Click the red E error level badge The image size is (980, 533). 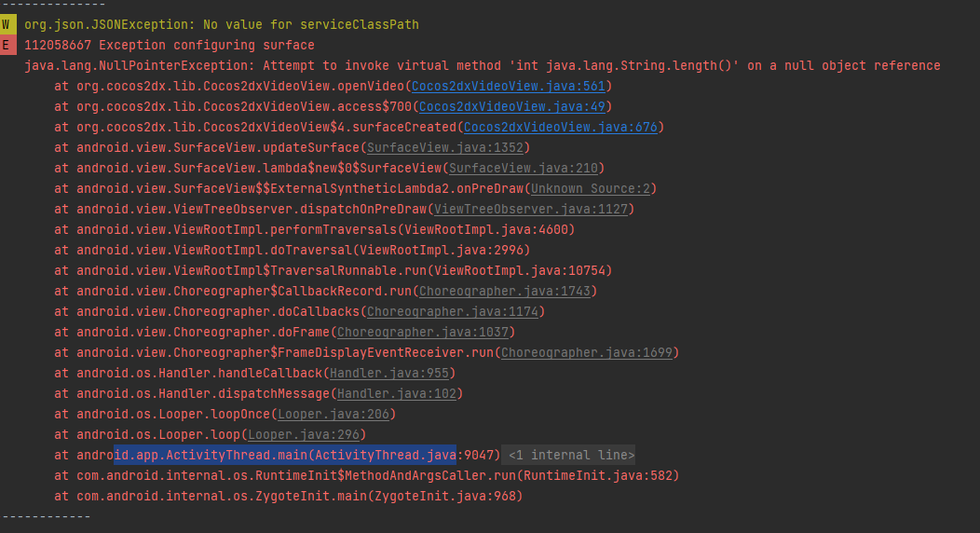8,45
